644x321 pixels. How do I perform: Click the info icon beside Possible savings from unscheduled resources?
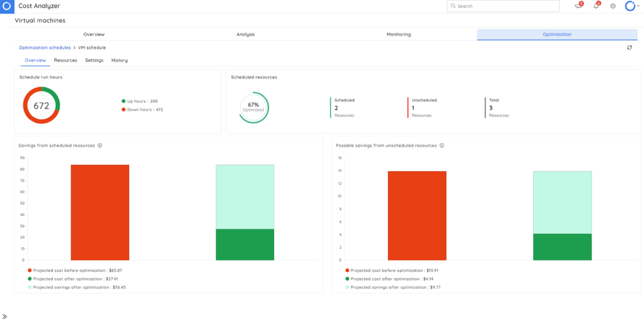coord(442,146)
